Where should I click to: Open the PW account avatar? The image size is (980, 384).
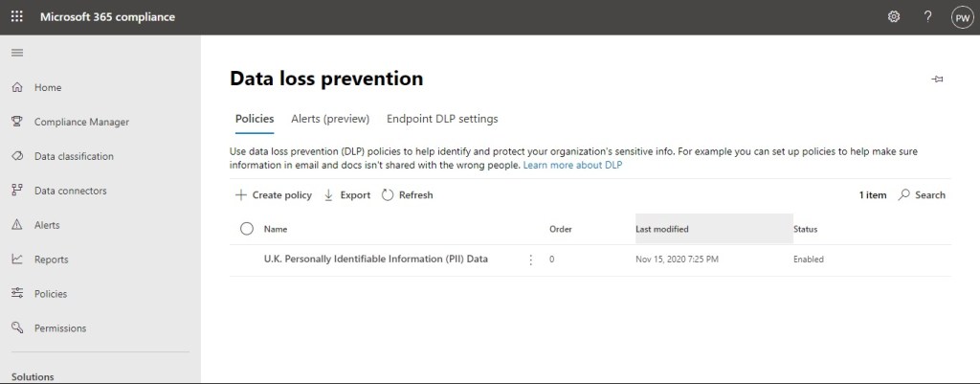(x=961, y=16)
